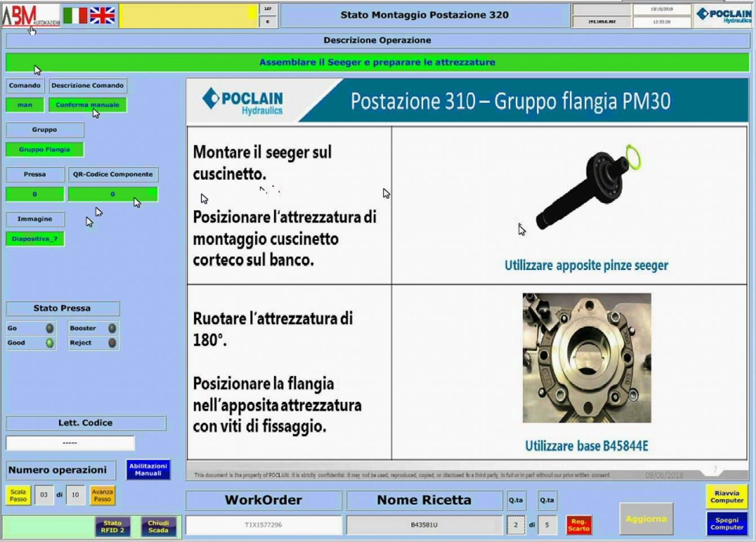
Task: Click the Chiudi Scada button
Action: (158, 527)
